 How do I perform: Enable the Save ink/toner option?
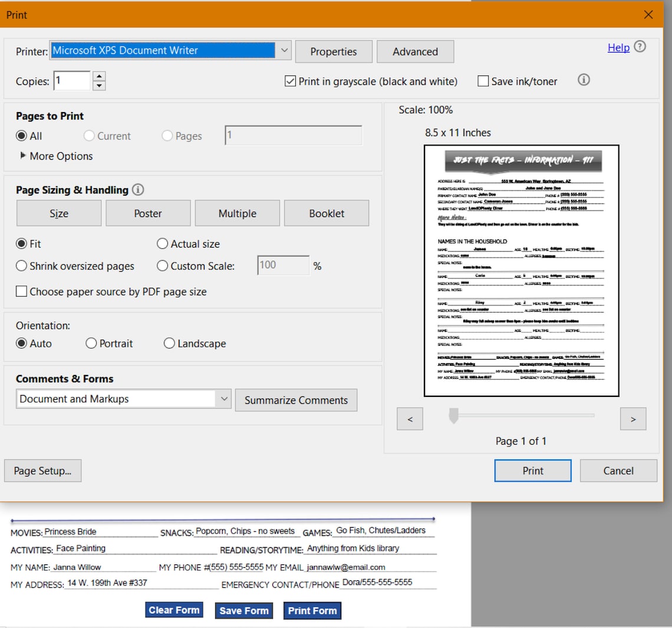click(x=483, y=81)
